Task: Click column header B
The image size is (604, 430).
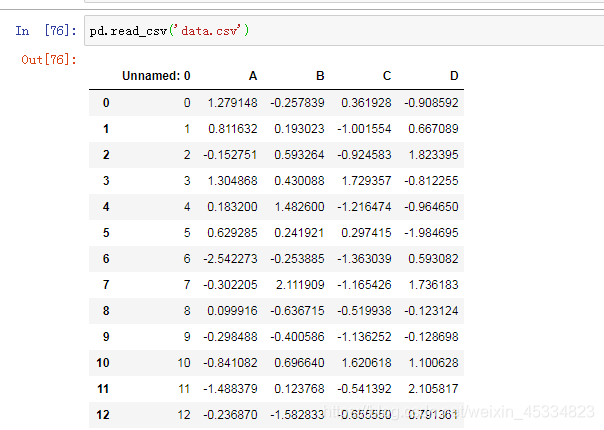Action: pyautogui.click(x=320, y=76)
